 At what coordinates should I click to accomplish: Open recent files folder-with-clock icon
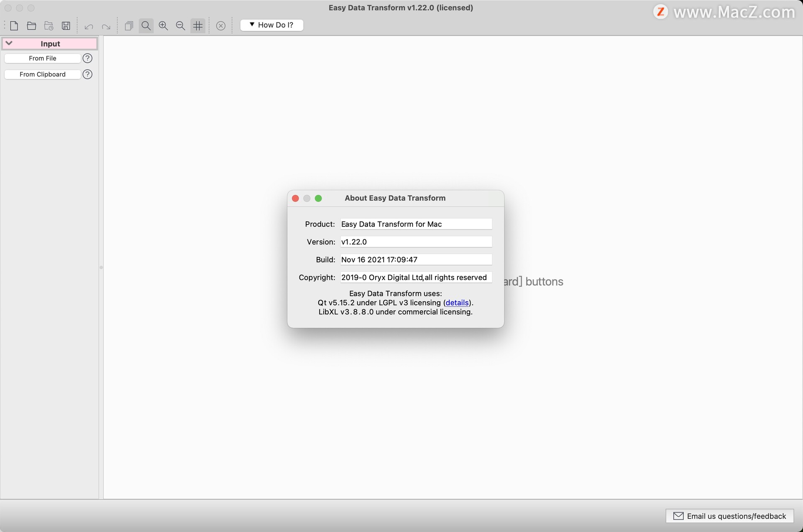[49, 25]
